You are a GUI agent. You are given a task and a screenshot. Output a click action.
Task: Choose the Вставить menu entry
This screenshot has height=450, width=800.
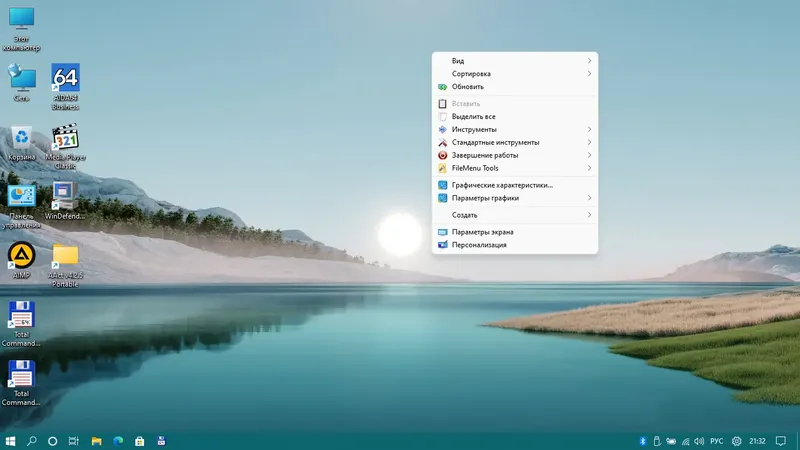(x=515, y=104)
